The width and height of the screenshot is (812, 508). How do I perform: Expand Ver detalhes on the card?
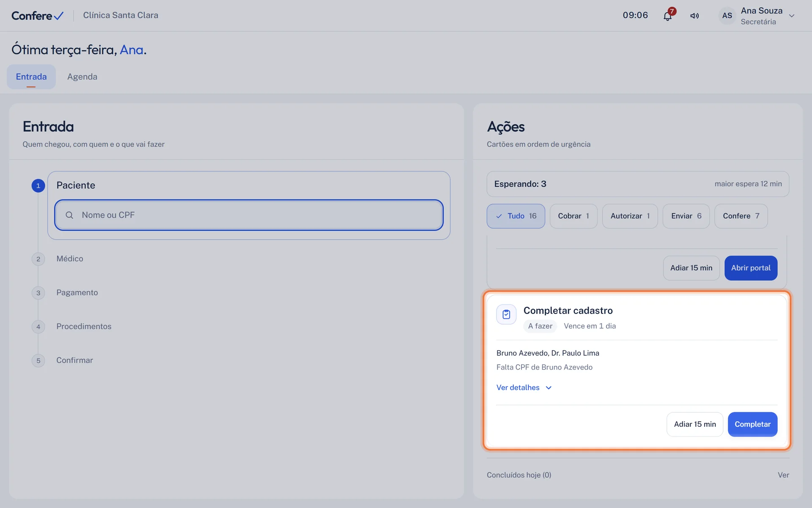pos(524,387)
